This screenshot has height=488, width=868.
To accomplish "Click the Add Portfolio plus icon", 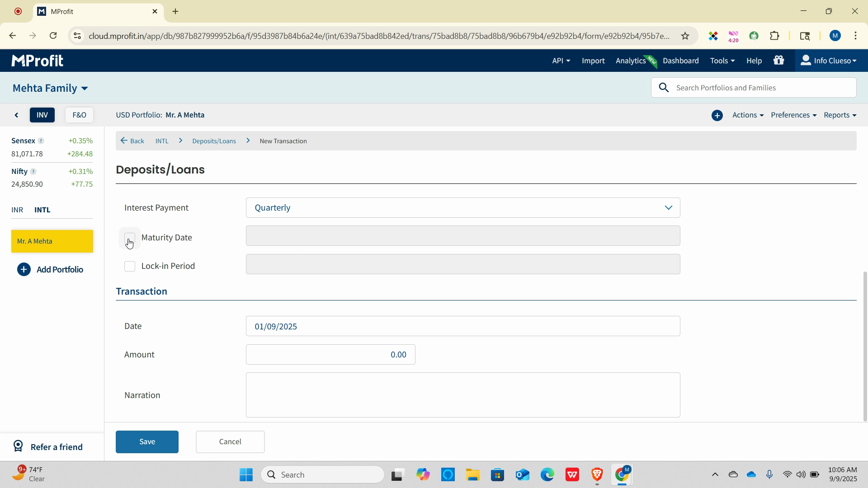I will coord(24,270).
